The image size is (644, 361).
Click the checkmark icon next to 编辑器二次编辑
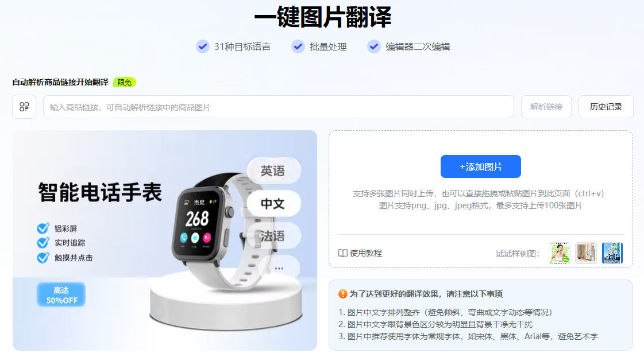(374, 46)
